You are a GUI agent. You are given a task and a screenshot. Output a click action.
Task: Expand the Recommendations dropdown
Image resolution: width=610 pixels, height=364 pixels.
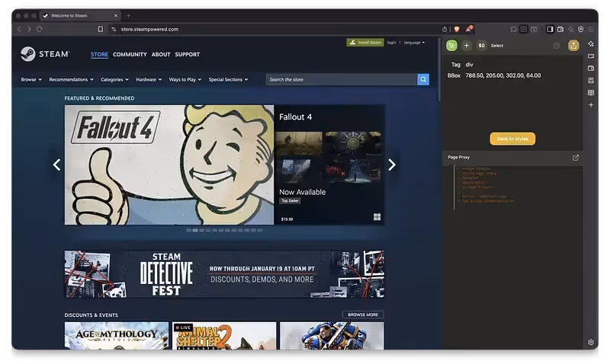[71, 80]
